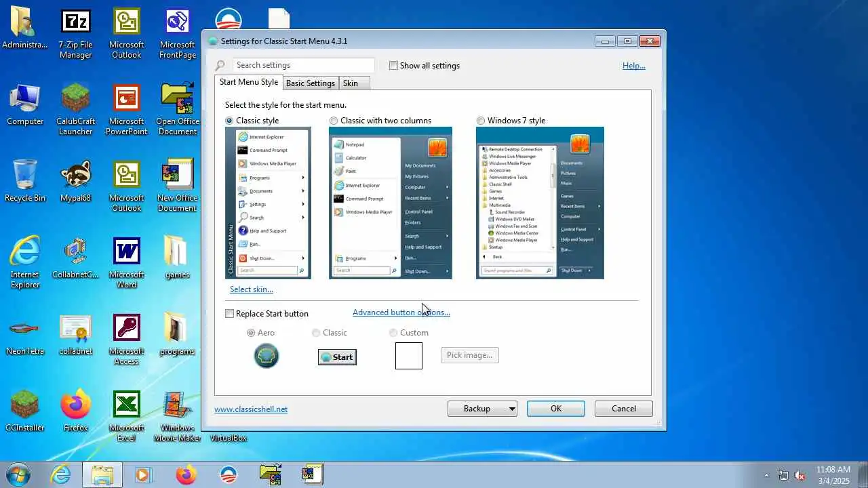This screenshot has width=868, height=488.
Task: Open Windows Explorer taskbar button
Action: [102, 474]
